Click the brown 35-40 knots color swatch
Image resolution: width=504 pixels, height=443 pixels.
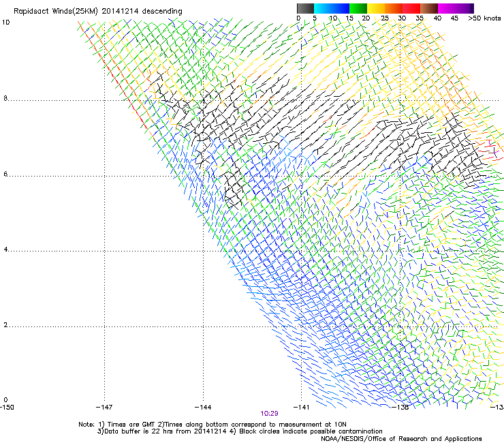point(429,8)
